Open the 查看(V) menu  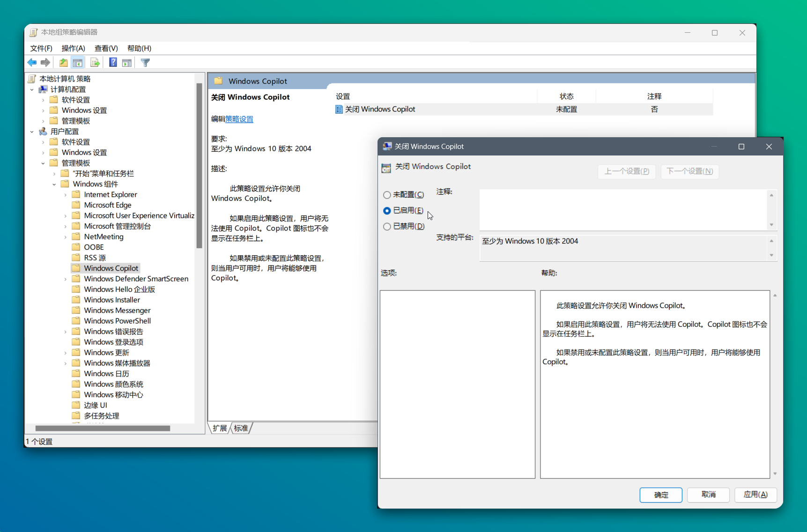pyautogui.click(x=106, y=48)
